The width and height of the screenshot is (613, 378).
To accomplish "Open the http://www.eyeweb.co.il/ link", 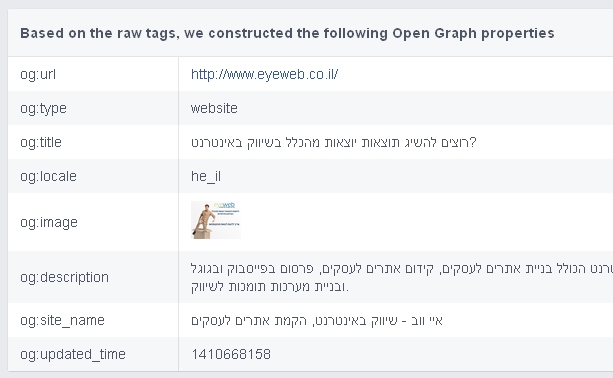I will [264, 74].
